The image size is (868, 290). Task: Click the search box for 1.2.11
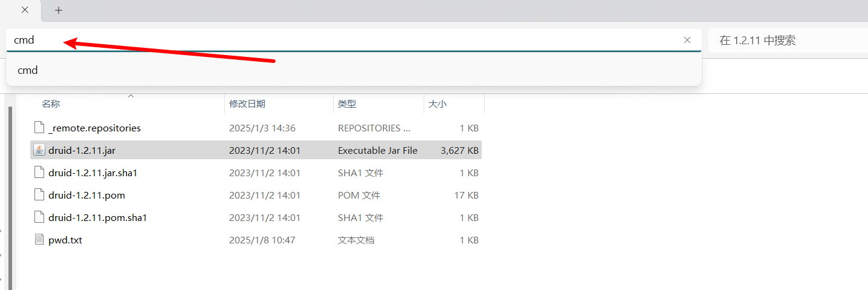click(788, 41)
